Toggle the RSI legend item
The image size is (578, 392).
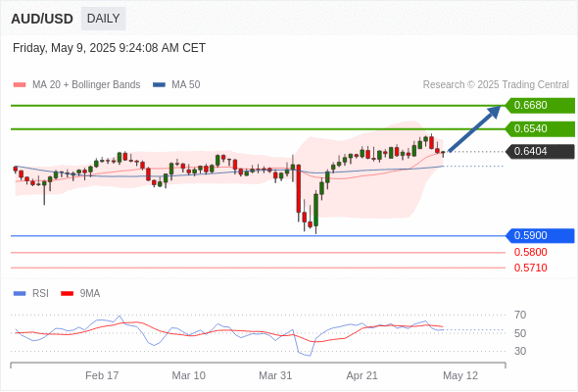31,294
